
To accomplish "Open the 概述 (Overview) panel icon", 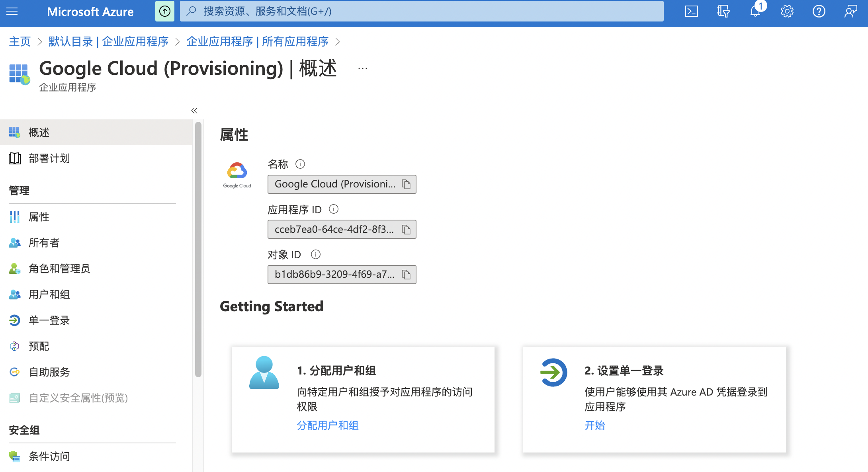I will 15,132.
